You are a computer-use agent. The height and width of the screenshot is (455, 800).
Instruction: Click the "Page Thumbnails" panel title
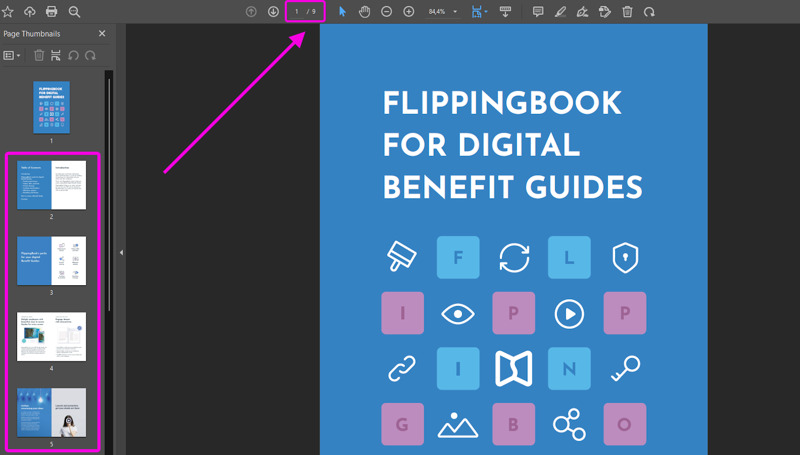pyautogui.click(x=32, y=34)
